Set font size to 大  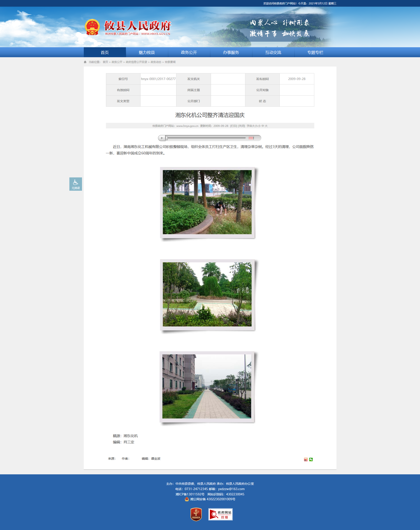(266, 126)
